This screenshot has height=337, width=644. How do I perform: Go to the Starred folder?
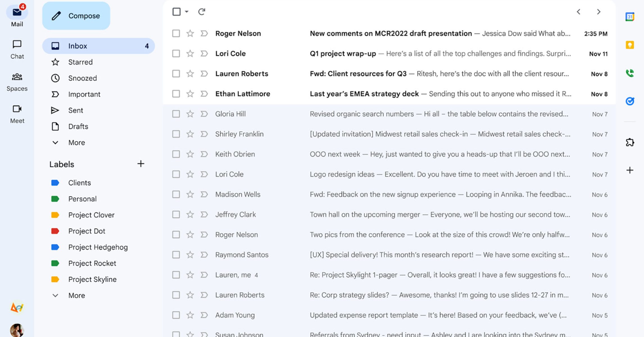pyautogui.click(x=80, y=62)
